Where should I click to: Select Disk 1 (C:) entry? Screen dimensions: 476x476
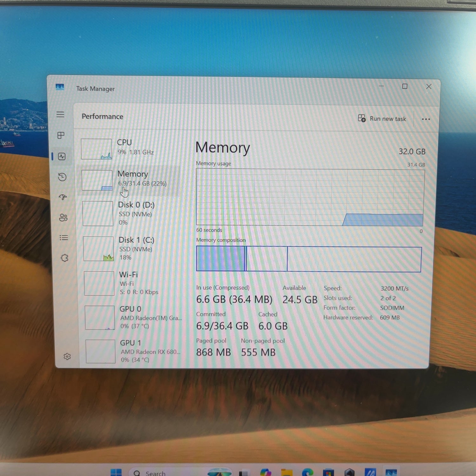(x=131, y=248)
